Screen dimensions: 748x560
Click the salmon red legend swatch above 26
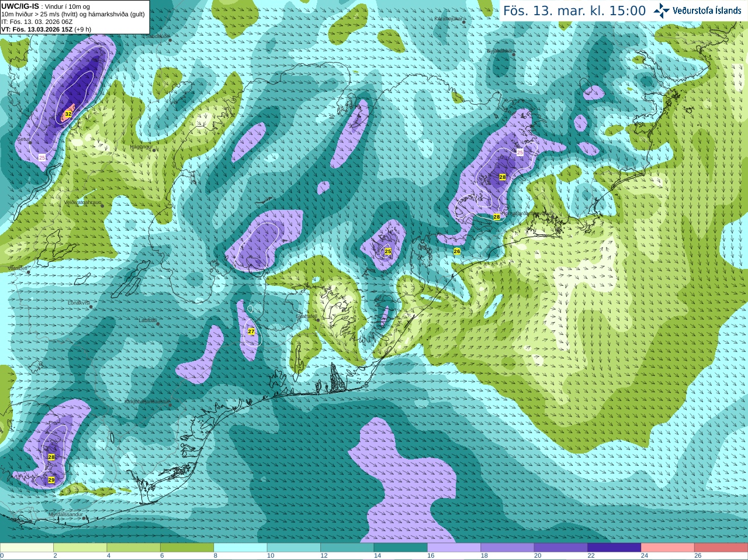[721, 548]
